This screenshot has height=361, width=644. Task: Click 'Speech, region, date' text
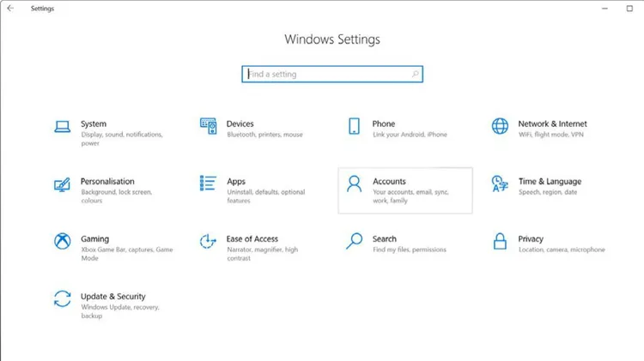click(x=548, y=192)
